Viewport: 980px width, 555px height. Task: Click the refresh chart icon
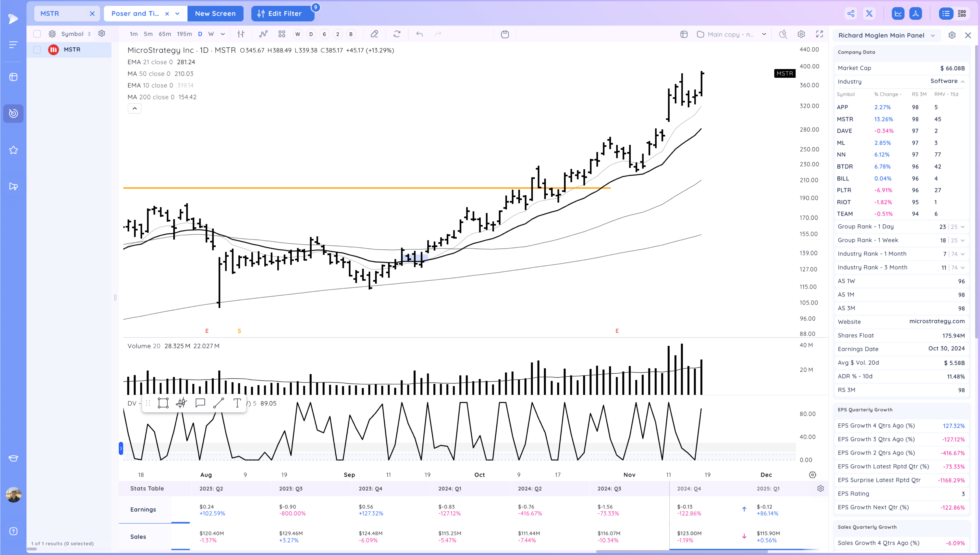[x=397, y=34]
